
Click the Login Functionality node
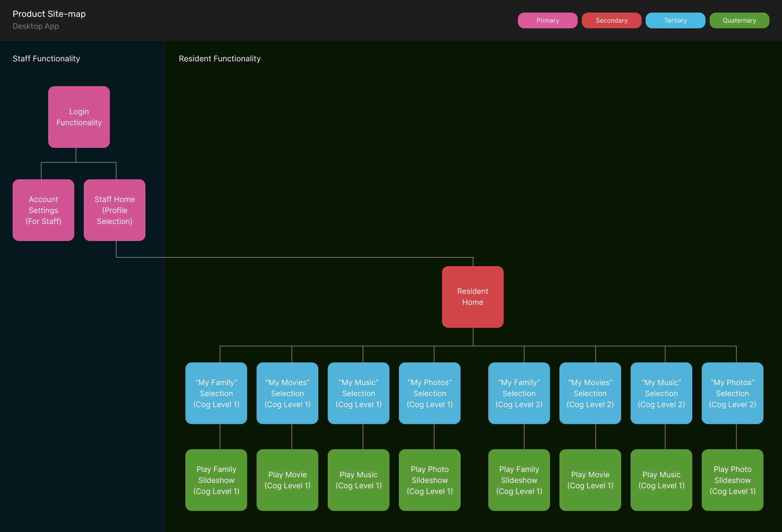coord(79,117)
